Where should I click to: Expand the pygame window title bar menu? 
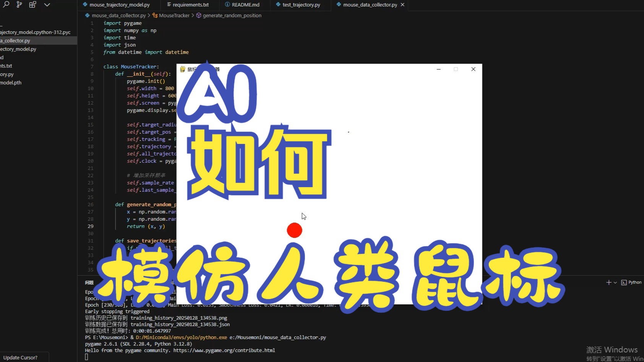click(x=182, y=69)
